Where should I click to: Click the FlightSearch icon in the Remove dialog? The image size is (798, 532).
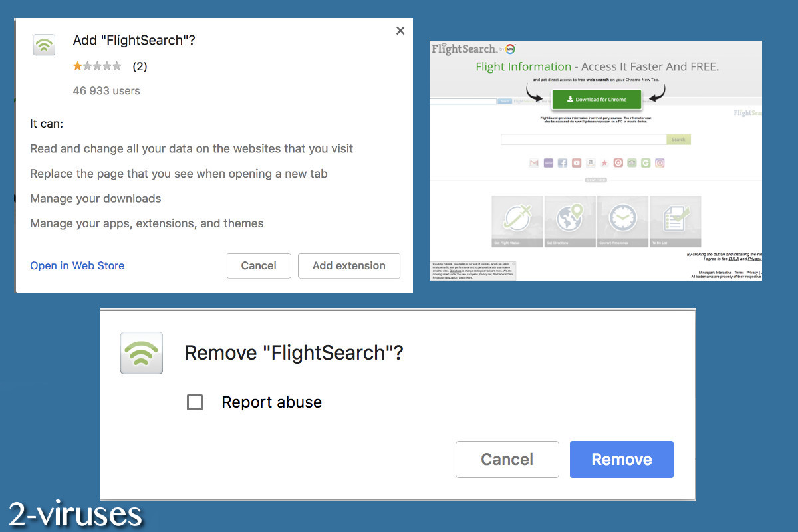141,353
